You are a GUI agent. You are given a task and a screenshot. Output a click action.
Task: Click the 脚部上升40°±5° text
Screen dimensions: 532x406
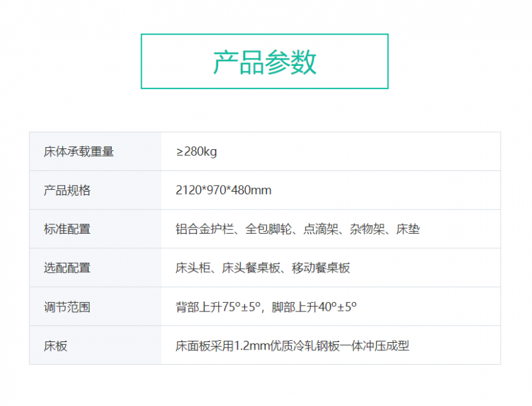point(314,307)
